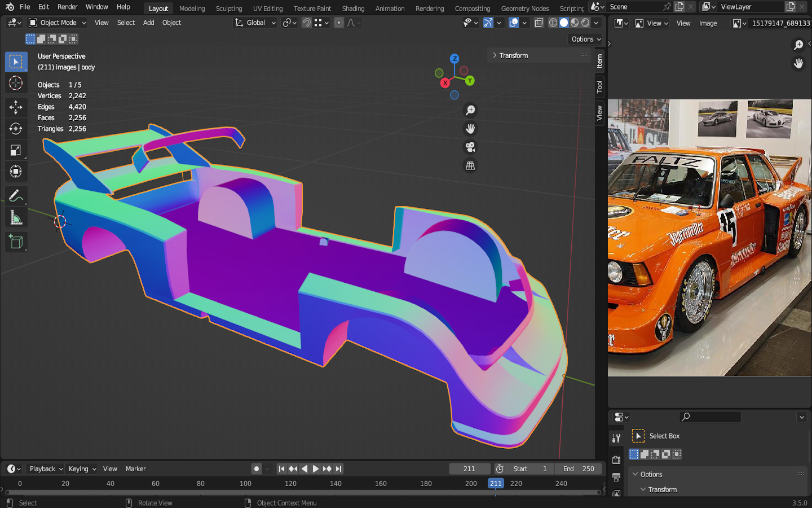Select the Add Cube tool
This screenshot has height=508, width=812.
(16, 242)
